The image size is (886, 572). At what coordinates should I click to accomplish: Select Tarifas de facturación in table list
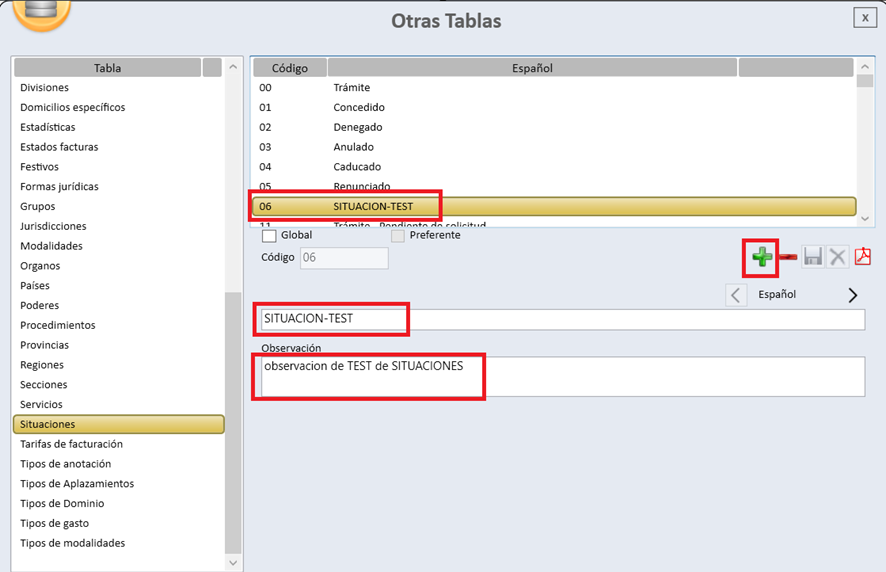click(71, 444)
